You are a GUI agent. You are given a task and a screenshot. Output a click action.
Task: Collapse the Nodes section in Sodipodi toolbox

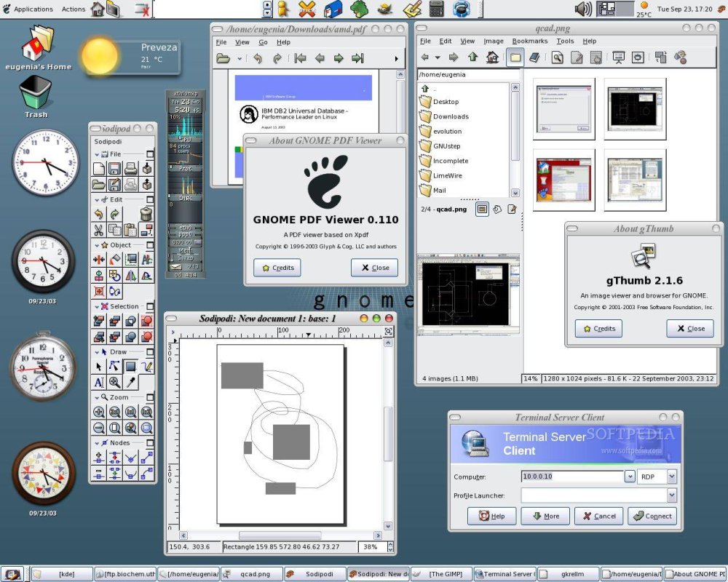[97, 443]
